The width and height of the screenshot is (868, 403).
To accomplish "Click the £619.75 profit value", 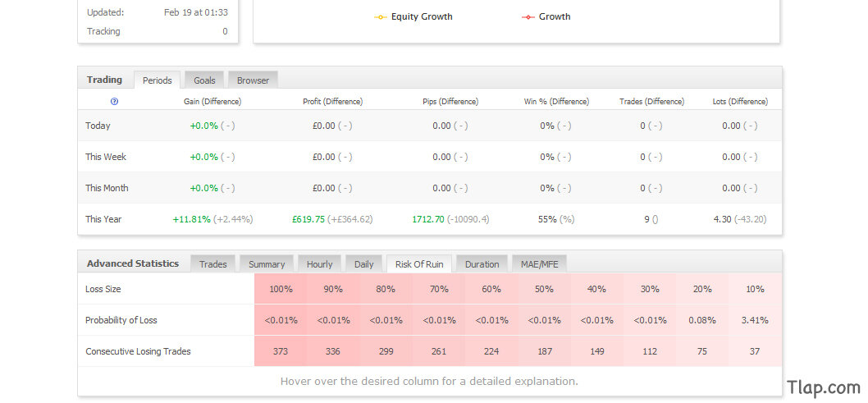I will click(309, 219).
